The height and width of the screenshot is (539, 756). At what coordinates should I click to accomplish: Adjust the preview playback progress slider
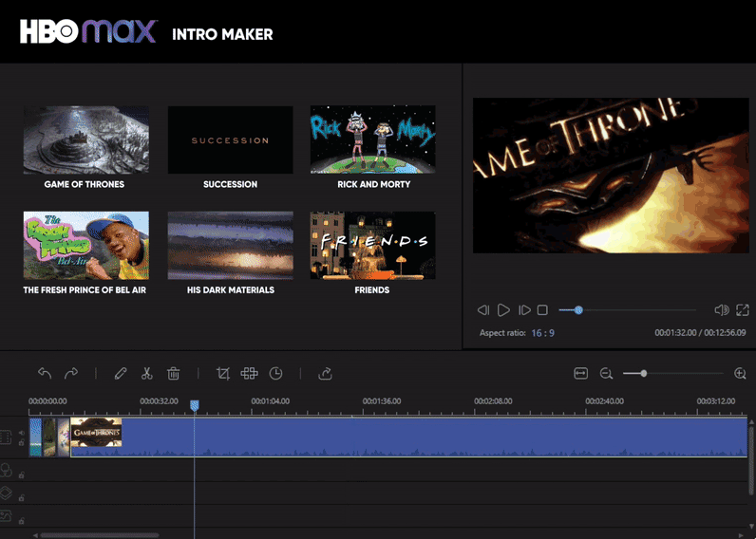pos(627,310)
